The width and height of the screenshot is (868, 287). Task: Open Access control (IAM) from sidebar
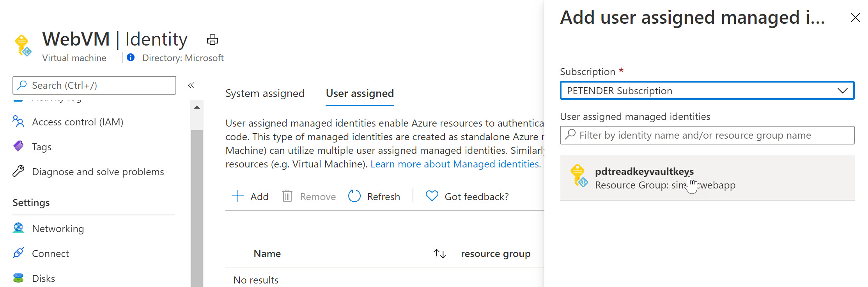77,122
